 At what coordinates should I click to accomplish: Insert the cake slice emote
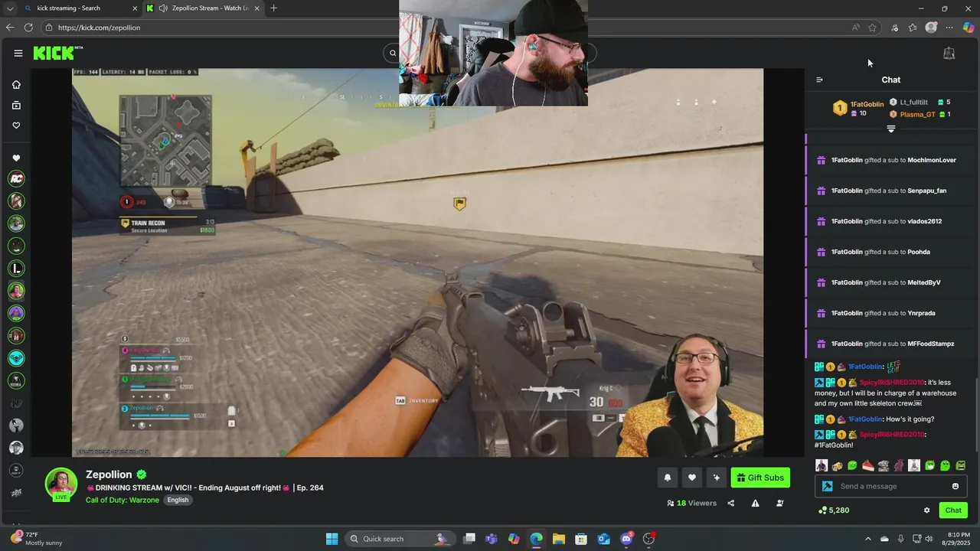tap(867, 465)
